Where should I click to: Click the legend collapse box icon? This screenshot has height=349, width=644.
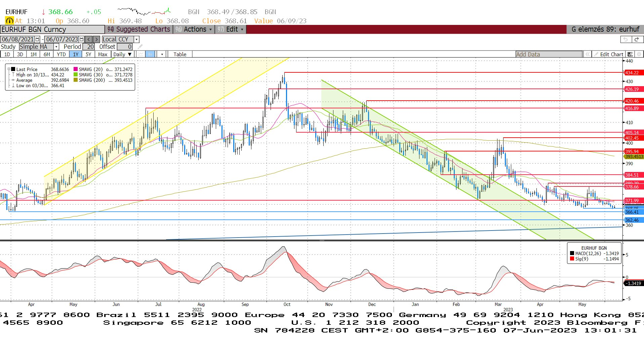[9, 69]
